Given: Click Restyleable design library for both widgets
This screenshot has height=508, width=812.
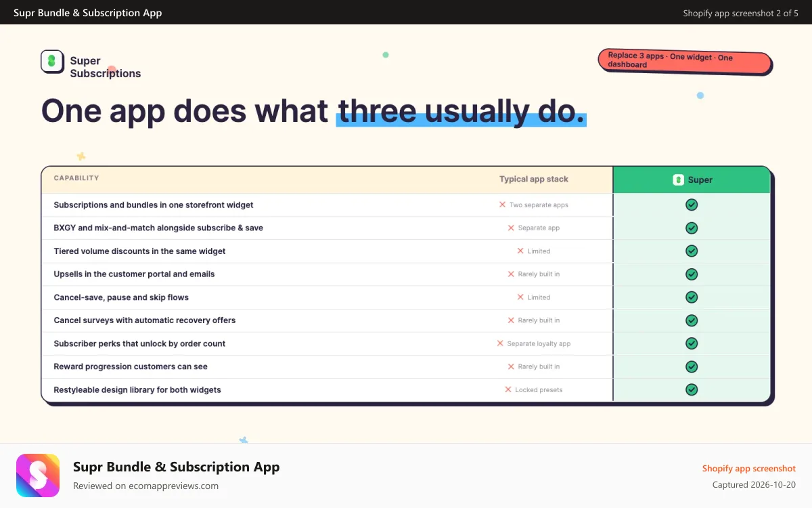Looking at the screenshot, I should pos(137,389).
